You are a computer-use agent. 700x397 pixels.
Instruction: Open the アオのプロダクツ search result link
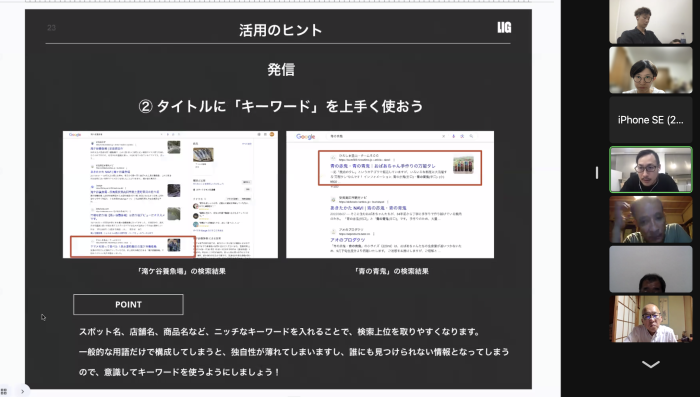coord(348,240)
